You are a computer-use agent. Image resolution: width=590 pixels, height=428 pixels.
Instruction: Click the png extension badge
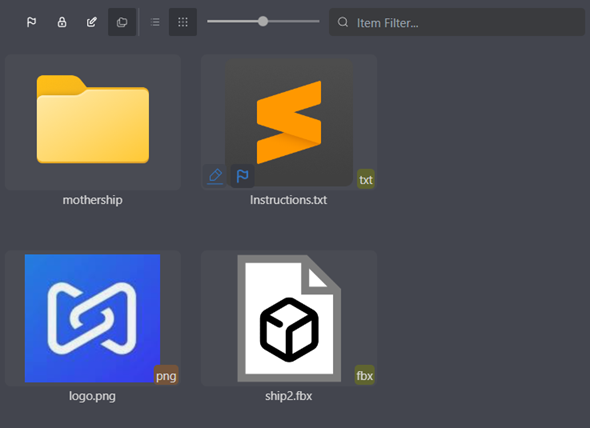click(x=166, y=375)
